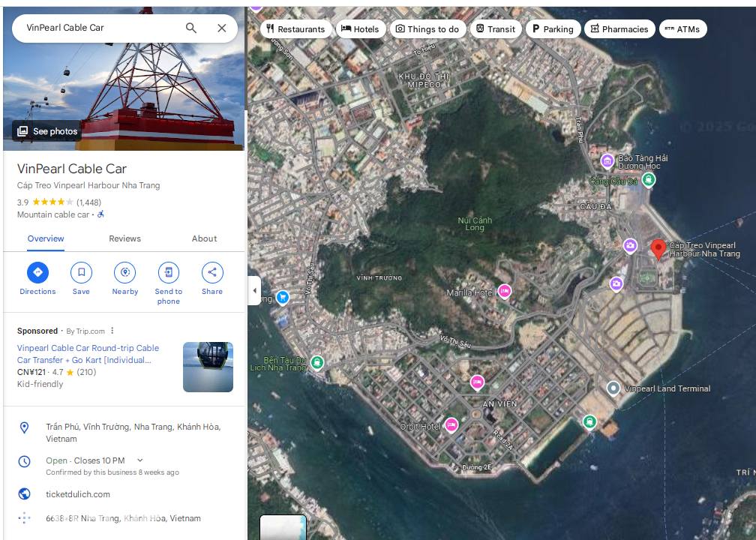Switch to the Reviews tab
Viewport: 756px width, 540px height.
coord(124,238)
